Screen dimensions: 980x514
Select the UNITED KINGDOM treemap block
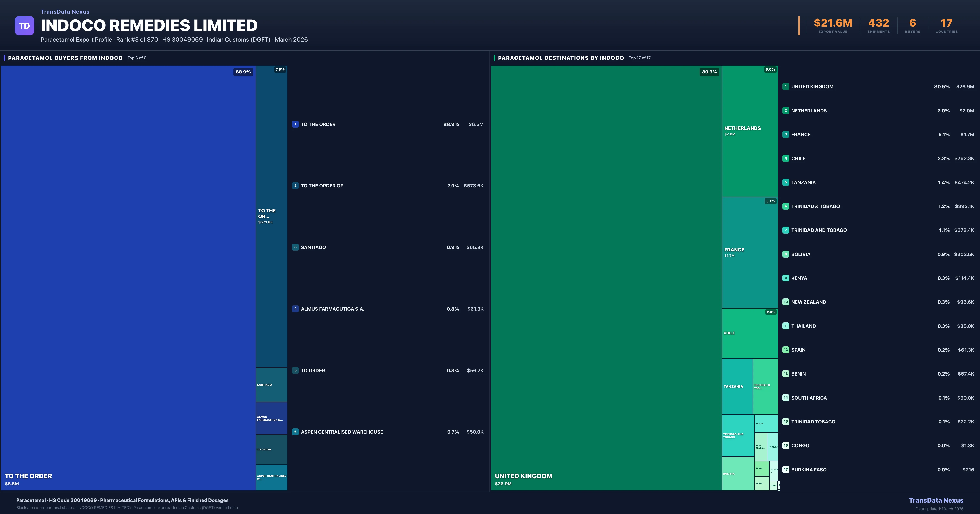click(x=606, y=278)
